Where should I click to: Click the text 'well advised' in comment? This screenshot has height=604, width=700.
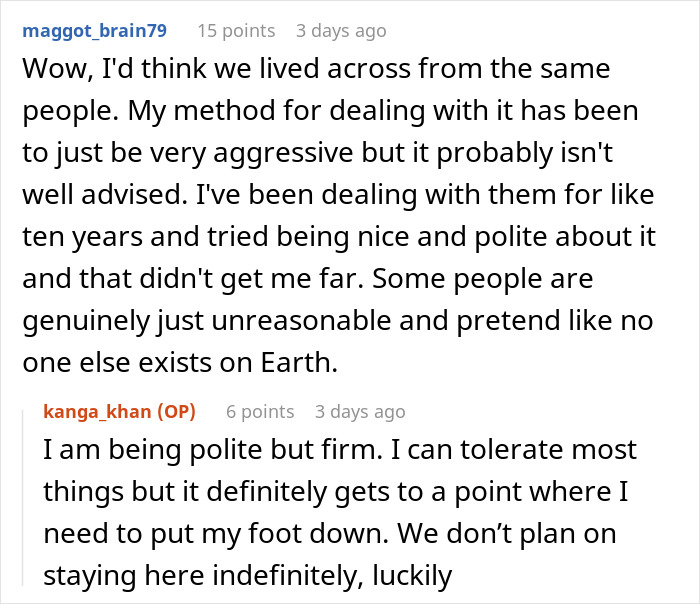(105, 195)
